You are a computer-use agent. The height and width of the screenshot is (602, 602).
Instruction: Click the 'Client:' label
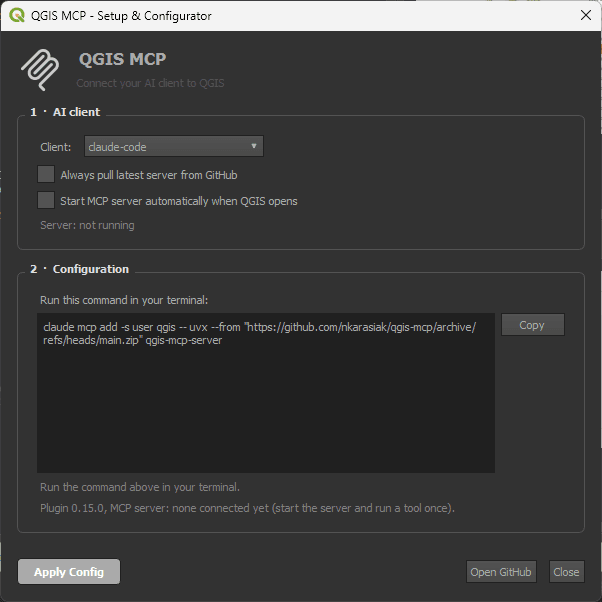(56, 147)
